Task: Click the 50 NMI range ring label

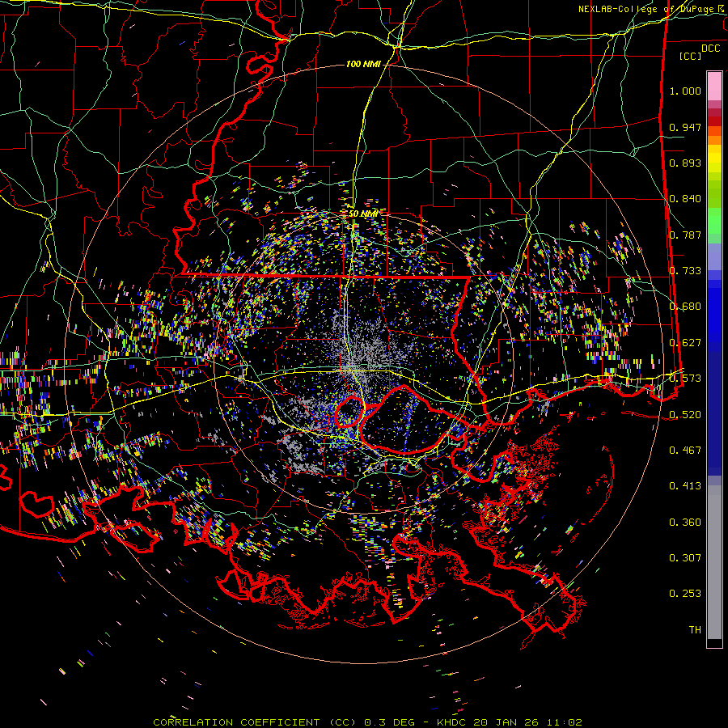Action: point(363,214)
